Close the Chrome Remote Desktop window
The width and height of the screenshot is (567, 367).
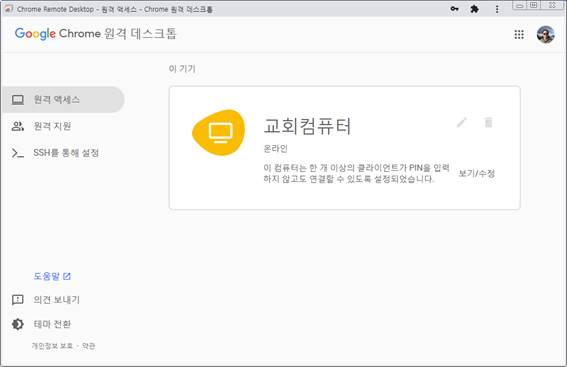[x=552, y=5]
